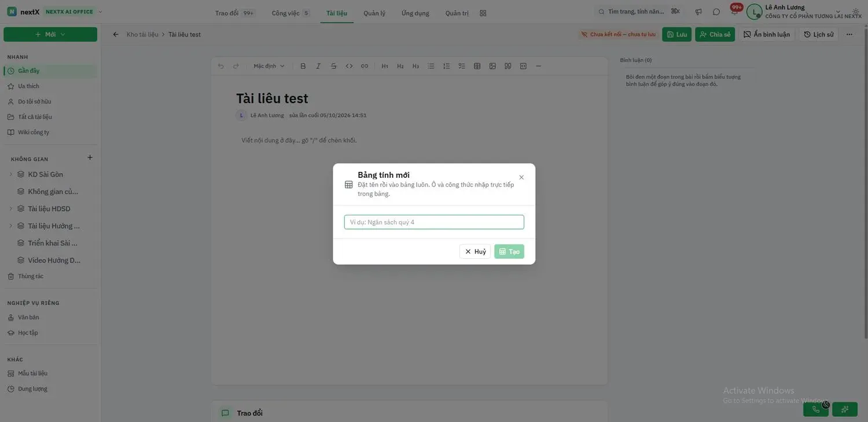Insert a bulleted list

click(431, 66)
